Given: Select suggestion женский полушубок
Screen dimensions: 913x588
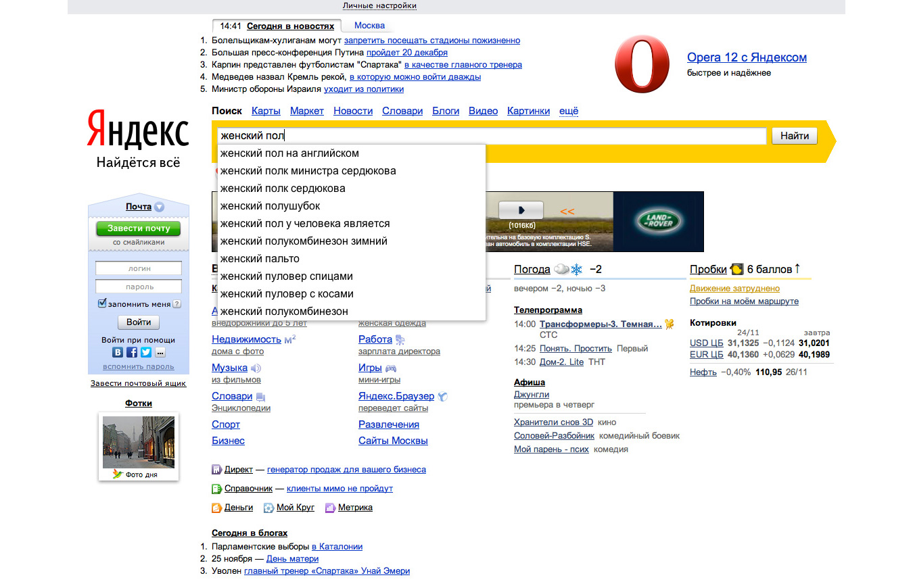Looking at the screenshot, I should coord(352,206).
